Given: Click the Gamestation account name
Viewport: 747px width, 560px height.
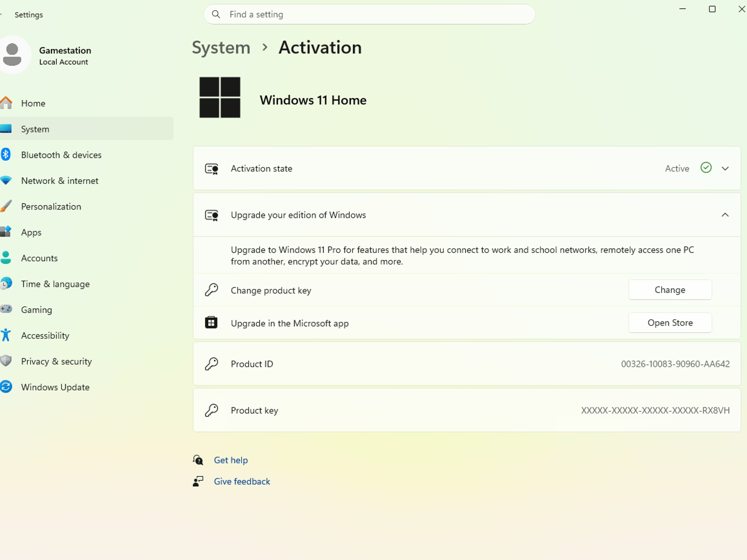Looking at the screenshot, I should pyautogui.click(x=65, y=50).
